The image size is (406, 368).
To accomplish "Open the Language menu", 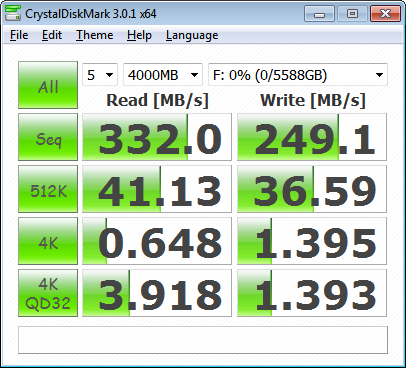I will (x=192, y=35).
